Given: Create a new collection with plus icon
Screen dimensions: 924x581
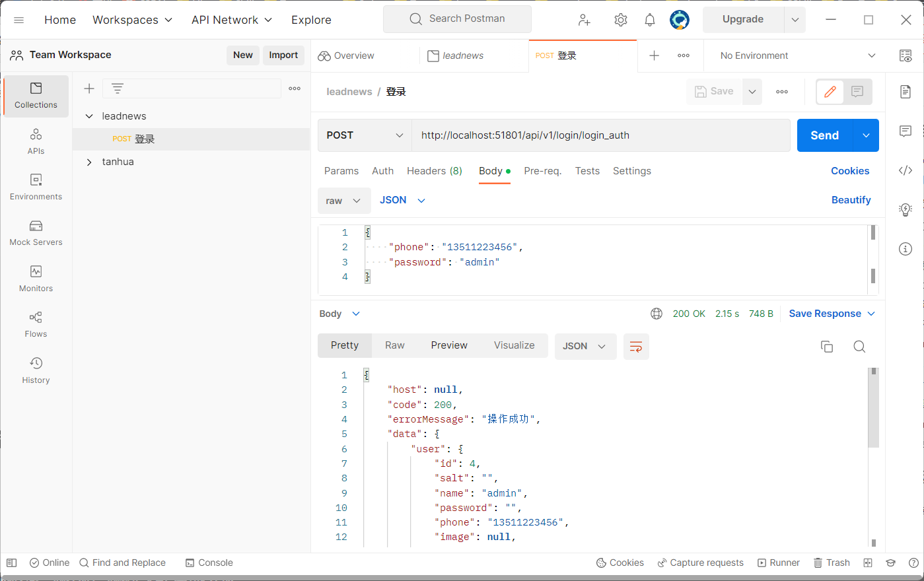Looking at the screenshot, I should point(89,88).
